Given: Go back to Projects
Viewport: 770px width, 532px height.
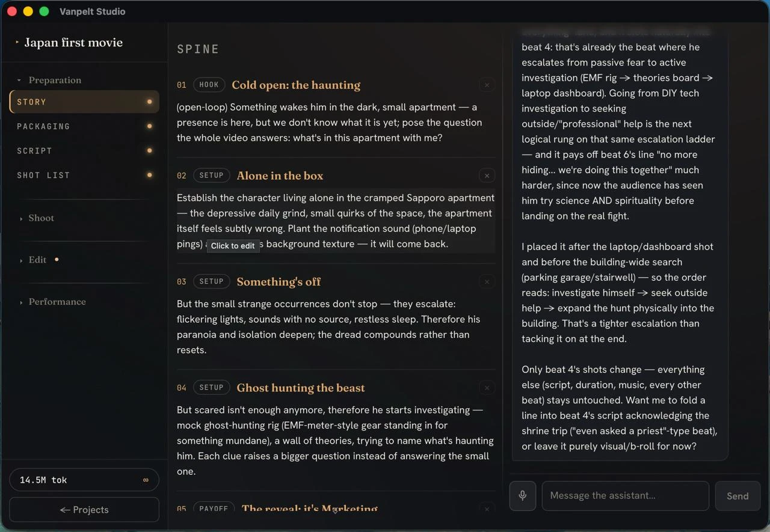Looking at the screenshot, I should point(84,510).
